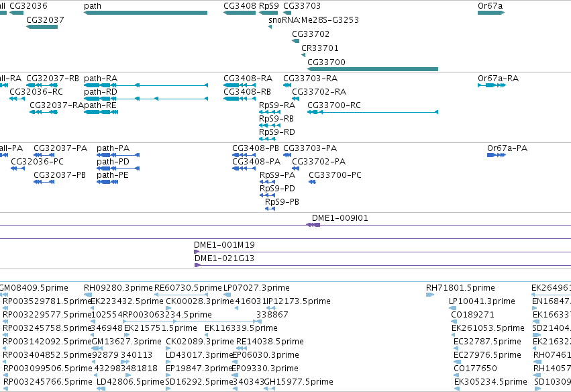
Task: Click the CG32036 gene label
Action: 28,6
